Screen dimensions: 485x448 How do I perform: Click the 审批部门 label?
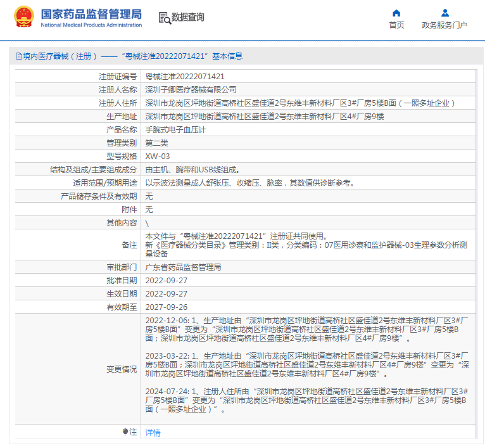[122, 267]
